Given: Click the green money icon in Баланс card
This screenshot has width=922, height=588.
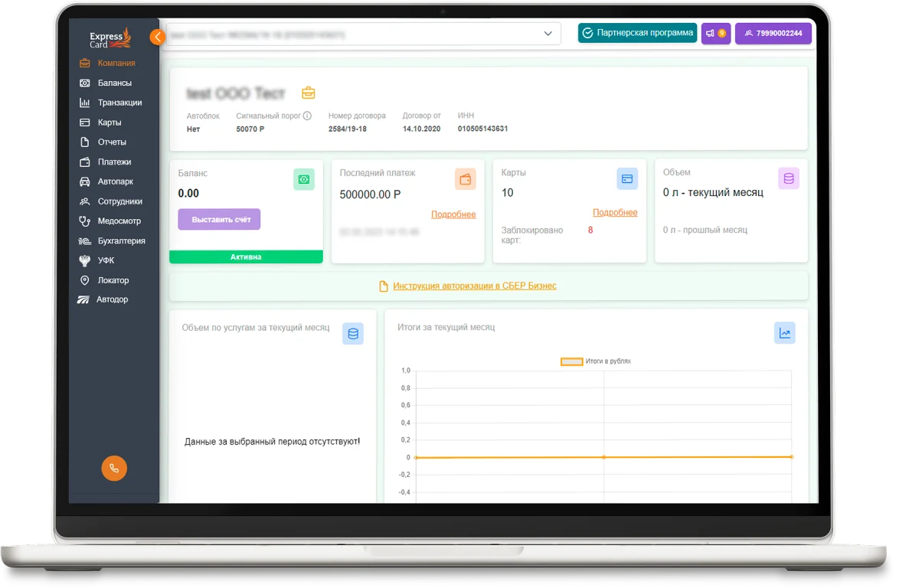Looking at the screenshot, I should pos(303,179).
